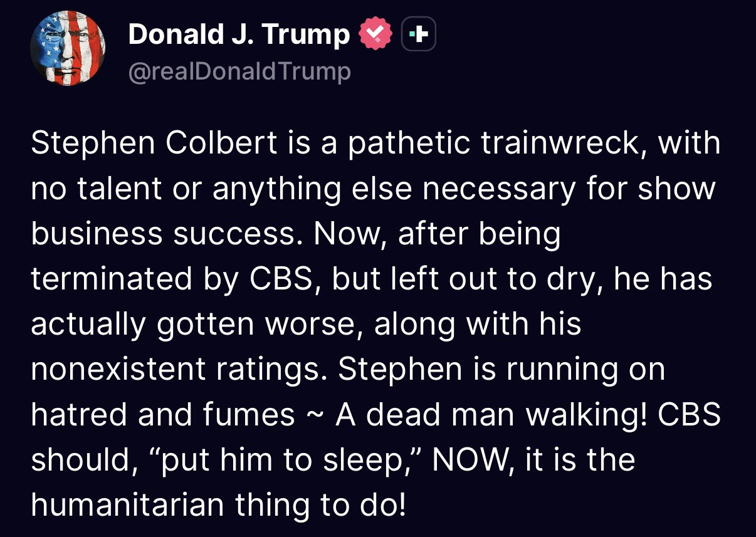This screenshot has height=537, width=756.
Task: Open the Donald J. Trump display name
Action: click(239, 35)
